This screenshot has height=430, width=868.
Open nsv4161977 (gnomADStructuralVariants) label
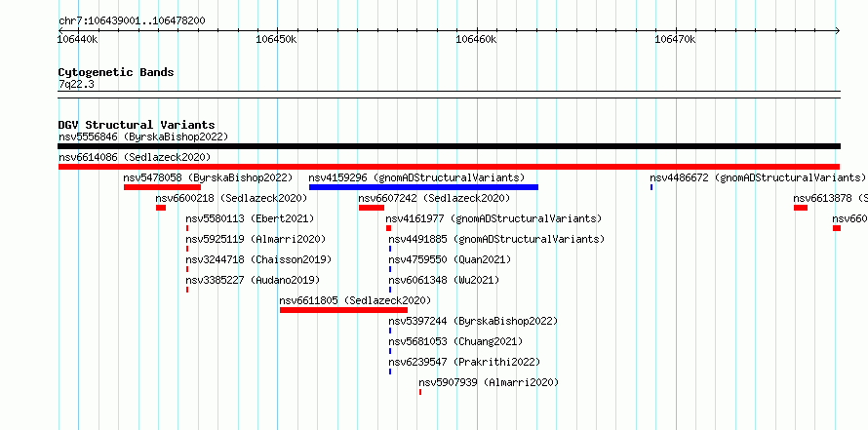[493, 218]
